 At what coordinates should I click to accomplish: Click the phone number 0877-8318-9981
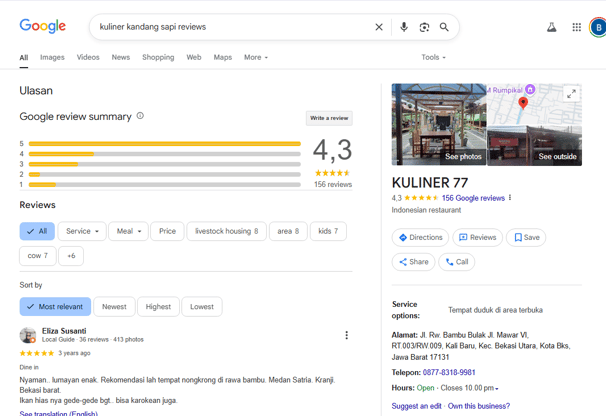[x=449, y=372]
